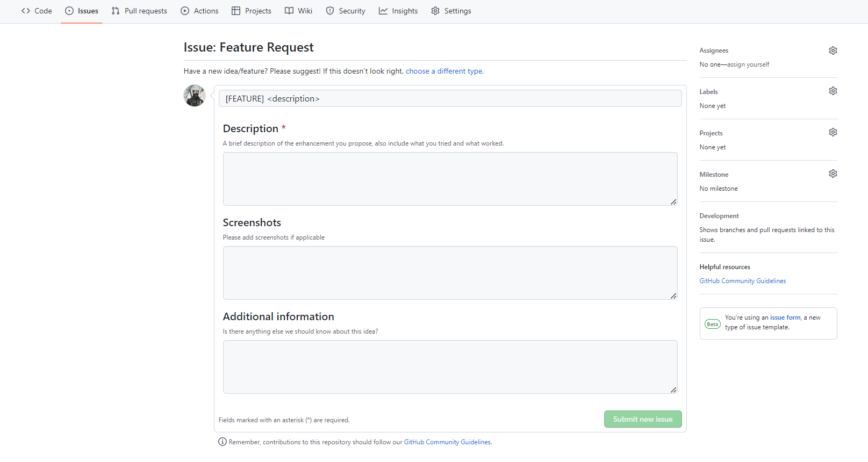
Task: Focus the Screenshots text area
Action: pos(450,273)
